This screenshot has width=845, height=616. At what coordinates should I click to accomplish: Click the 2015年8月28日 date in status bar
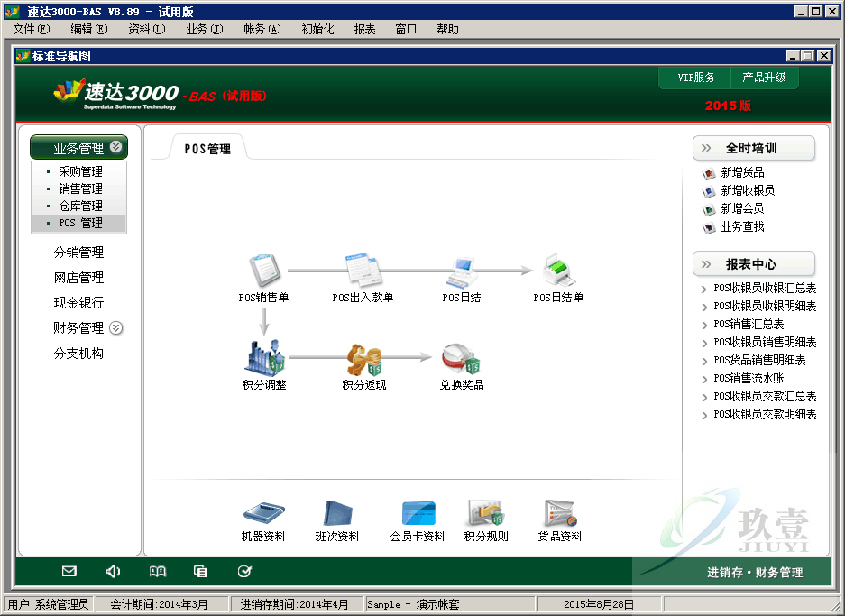(600, 604)
